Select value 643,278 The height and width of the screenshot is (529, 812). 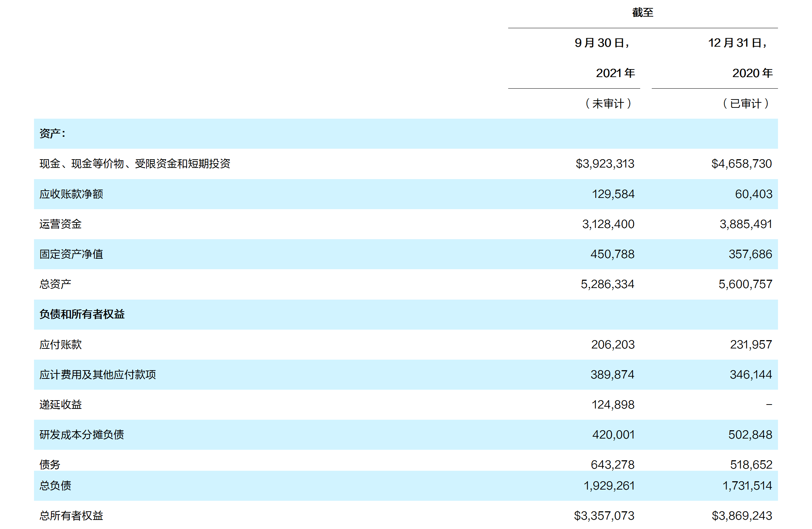click(x=613, y=465)
